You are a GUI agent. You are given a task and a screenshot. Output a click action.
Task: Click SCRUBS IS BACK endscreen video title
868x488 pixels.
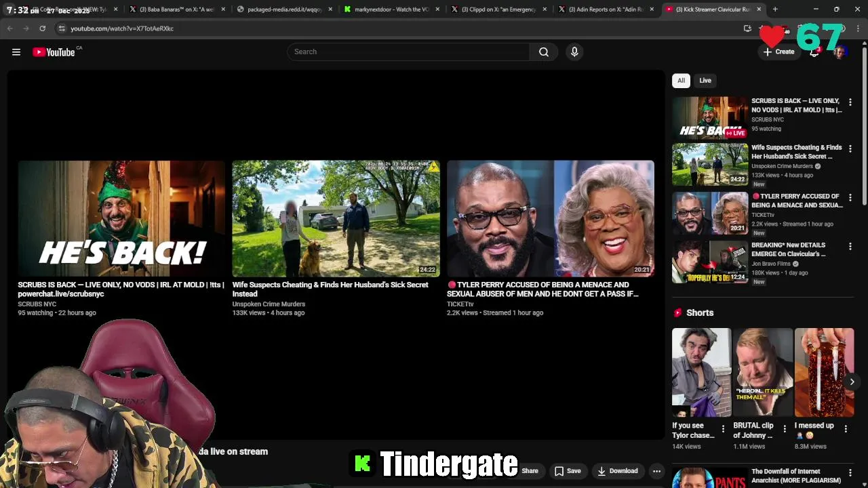coord(121,289)
